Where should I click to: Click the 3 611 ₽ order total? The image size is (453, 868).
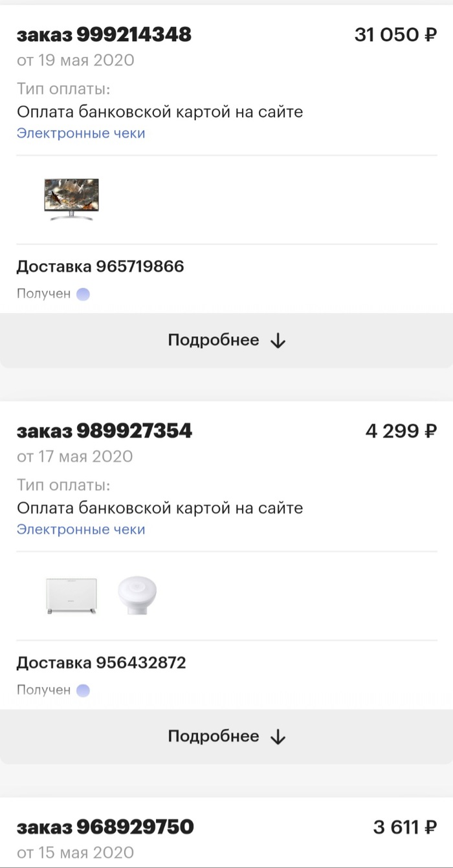[x=405, y=827]
